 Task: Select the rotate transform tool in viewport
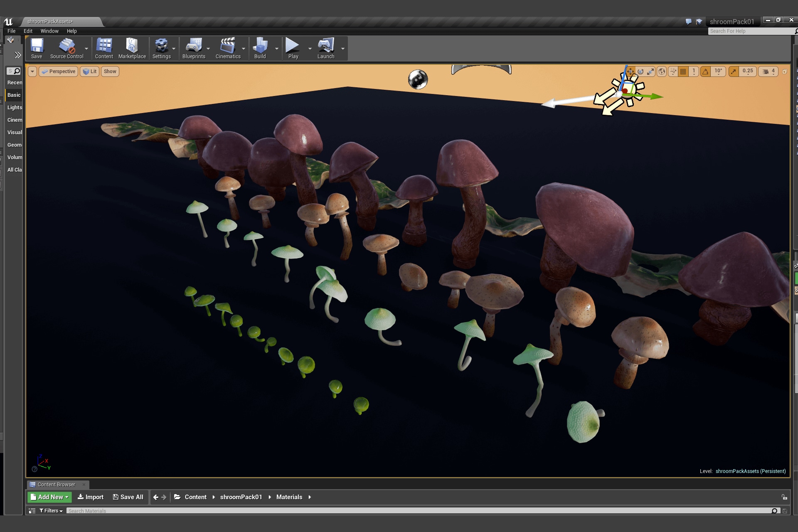coord(640,71)
